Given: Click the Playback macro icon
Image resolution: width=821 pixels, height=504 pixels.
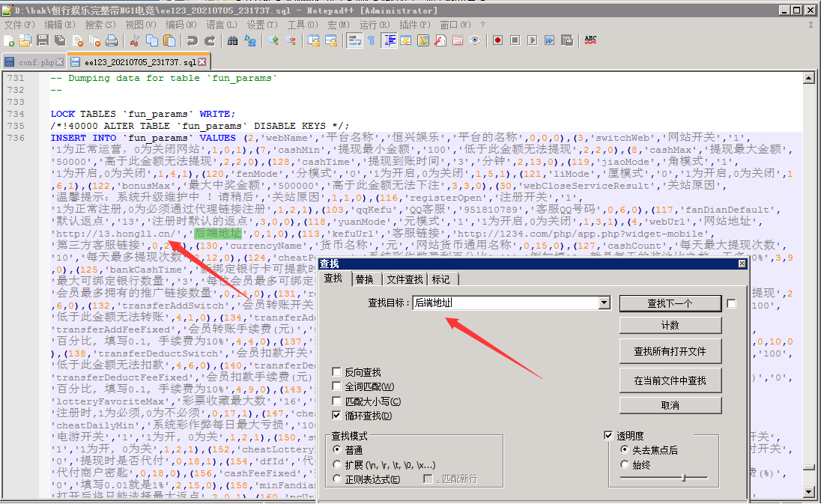Looking at the screenshot, I should pyautogui.click(x=532, y=41).
